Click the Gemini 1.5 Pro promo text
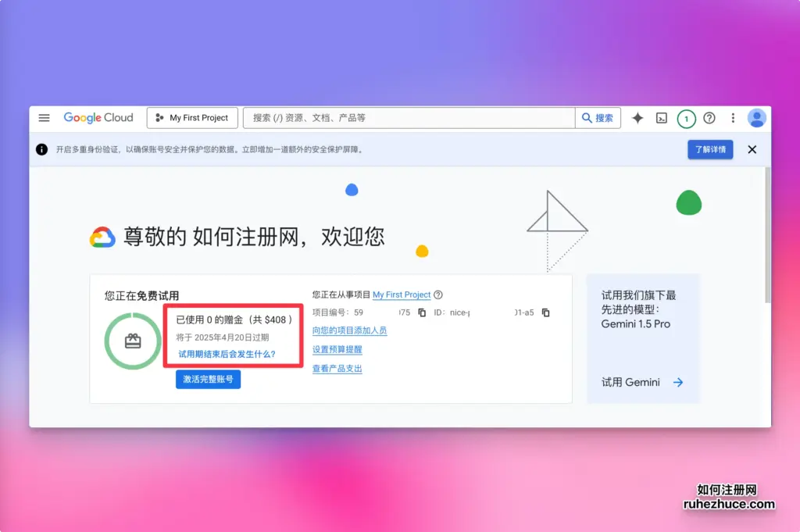The width and height of the screenshot is (800, 532). pyautogui.click(x=638, y=309)
